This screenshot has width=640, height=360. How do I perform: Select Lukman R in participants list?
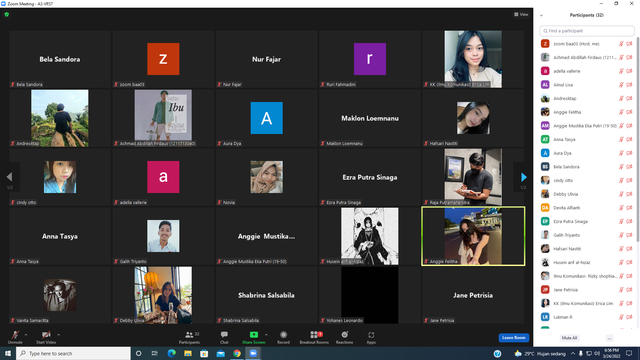pyautogui.click(x=587, y=317)
